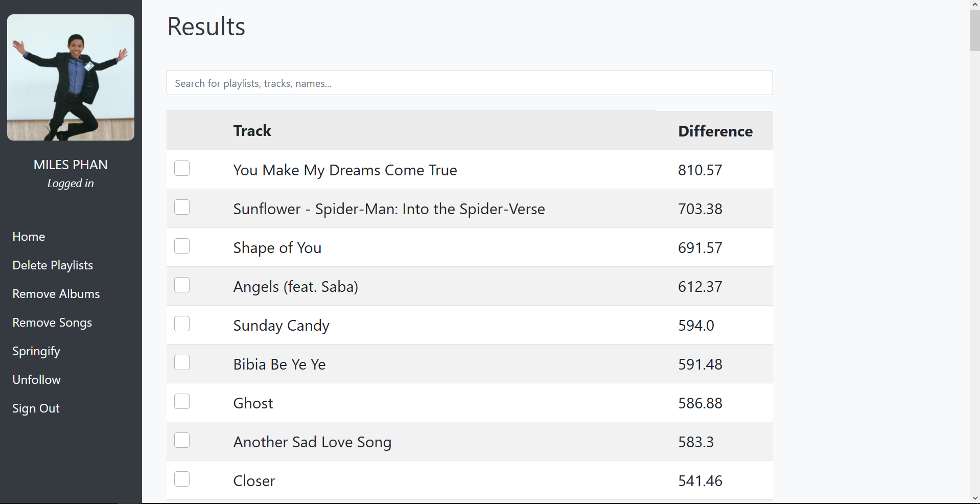980x504 pixels.
Task: Go to the Home page
Action: pos(29,237)
